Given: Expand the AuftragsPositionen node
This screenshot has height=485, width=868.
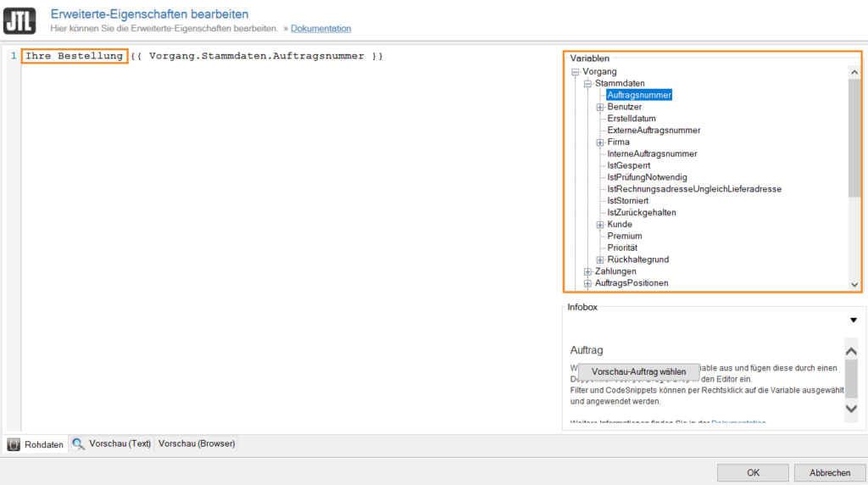Looking at the screenshot, I should point(587,283).
